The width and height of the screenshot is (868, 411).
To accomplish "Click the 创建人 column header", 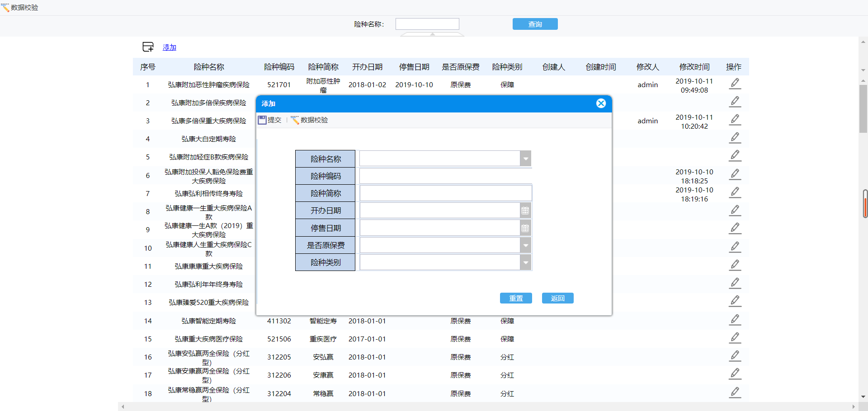I will point(554,67).
